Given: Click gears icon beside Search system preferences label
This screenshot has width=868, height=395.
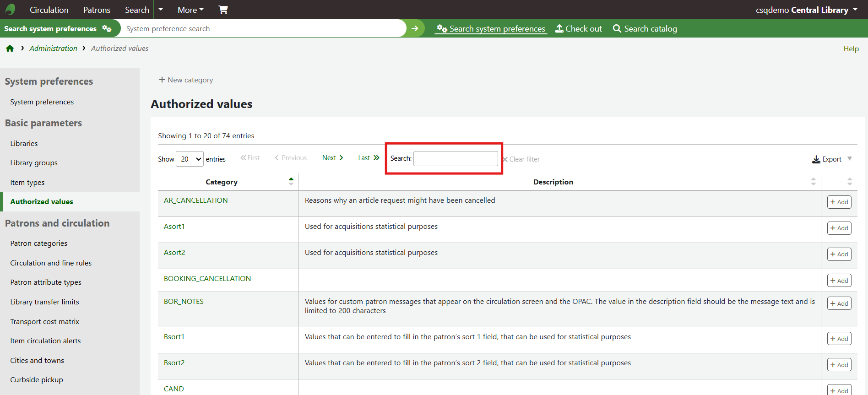Looking at the screenshot, I should click(107, 28).
